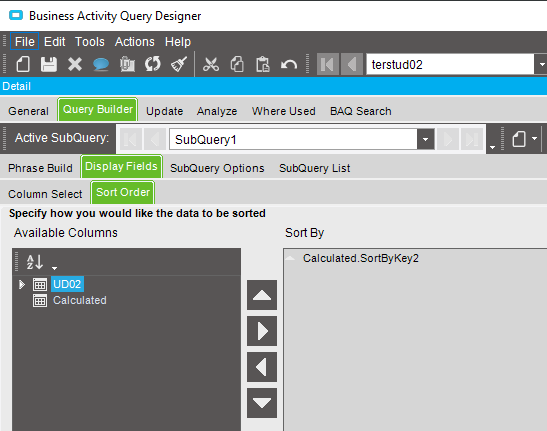This screenshot has height=431, width=547.
Task: Click the A-Z sort icon in Available Columns
Action: (x=35, y=262)
